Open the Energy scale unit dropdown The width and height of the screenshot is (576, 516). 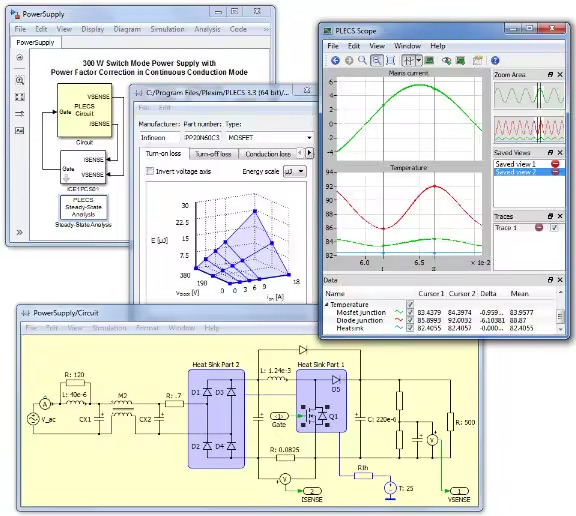(295, 171)
